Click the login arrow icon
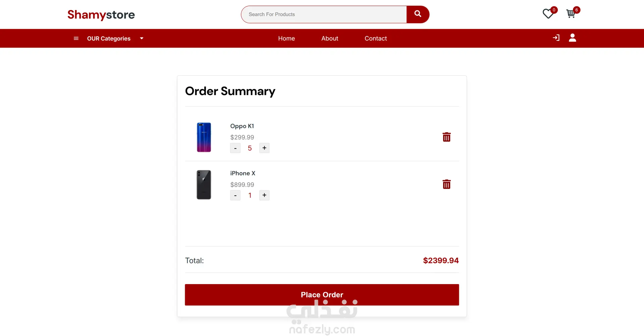 coord(556,38)
